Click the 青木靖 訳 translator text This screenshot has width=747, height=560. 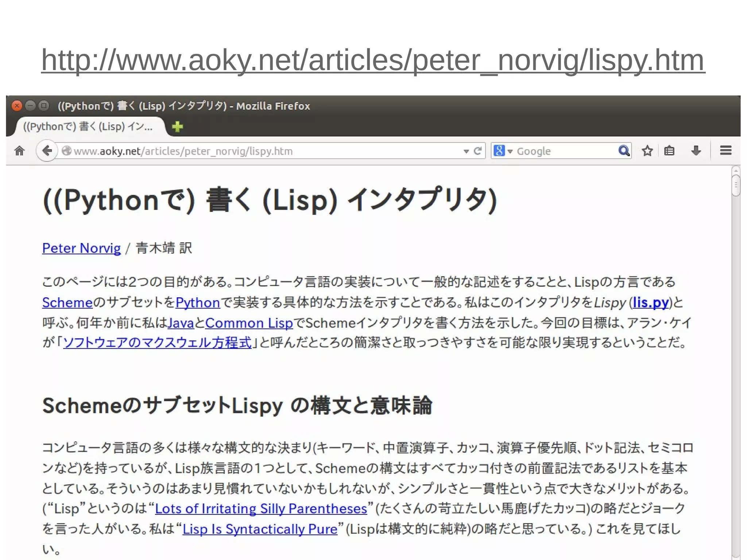[164, 248]
